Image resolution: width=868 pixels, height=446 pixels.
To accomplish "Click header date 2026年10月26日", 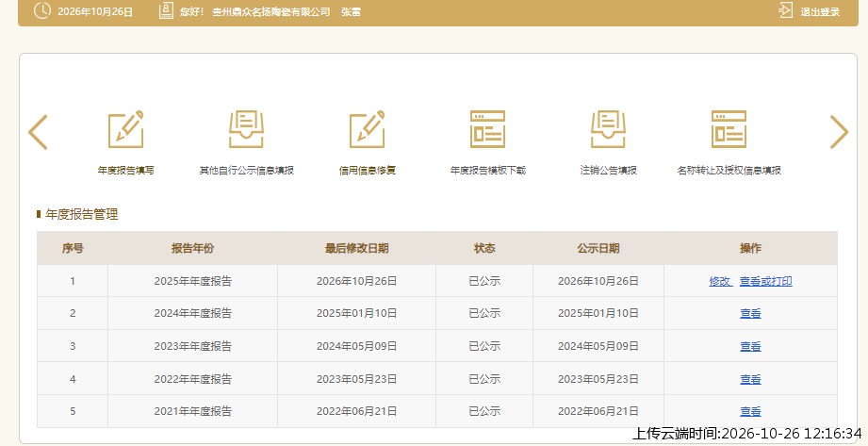I will tap(95, 11).
